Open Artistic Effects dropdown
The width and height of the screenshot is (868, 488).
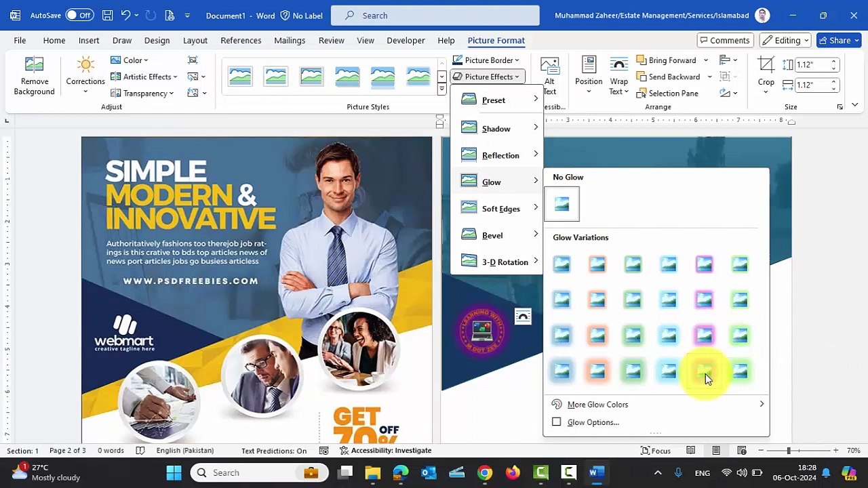(x=143, y=77)
